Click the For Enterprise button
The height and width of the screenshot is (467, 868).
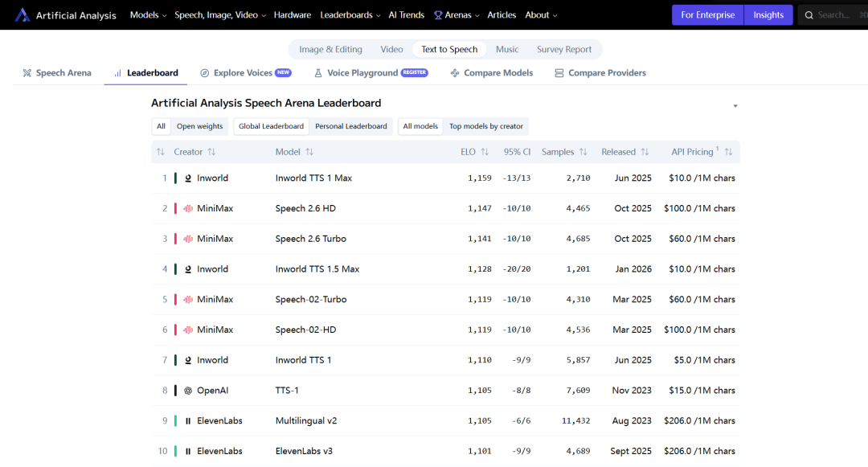coord(707,15)
